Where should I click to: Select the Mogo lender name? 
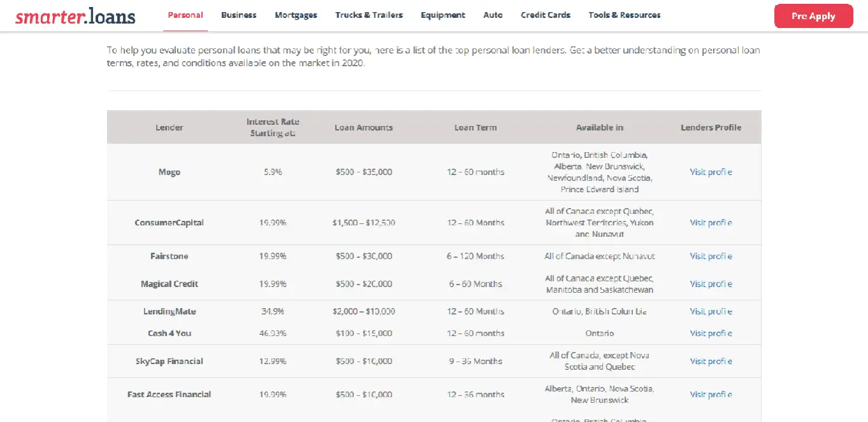tap(169, 172)
